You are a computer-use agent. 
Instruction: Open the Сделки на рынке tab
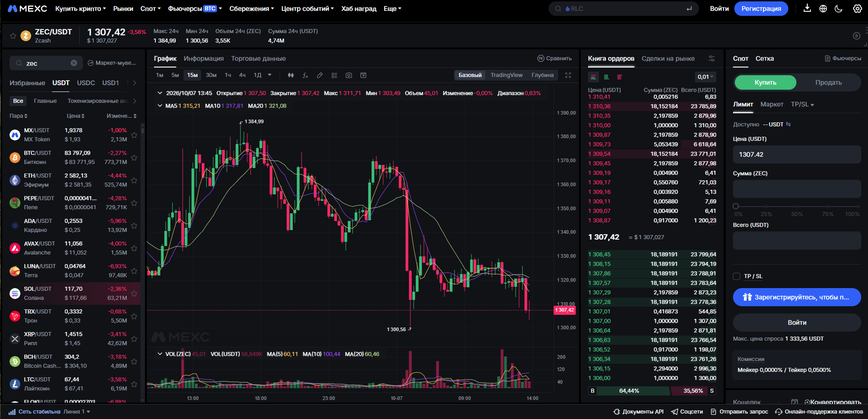pos(668,58)
